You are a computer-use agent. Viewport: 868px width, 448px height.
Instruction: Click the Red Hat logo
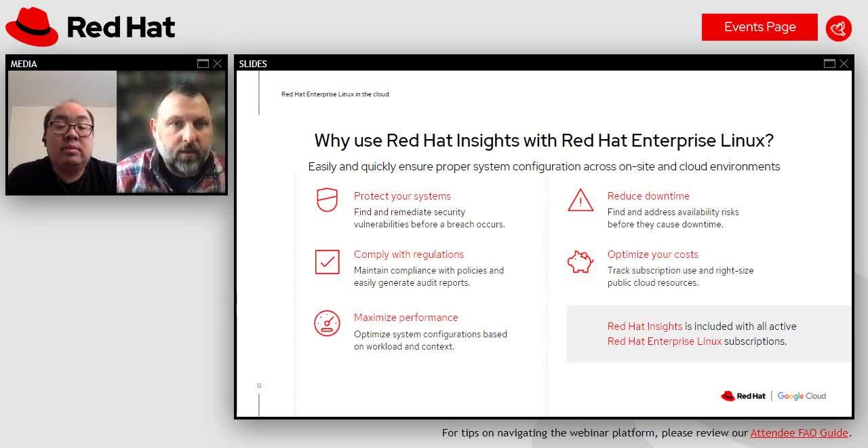coord(90,27)
